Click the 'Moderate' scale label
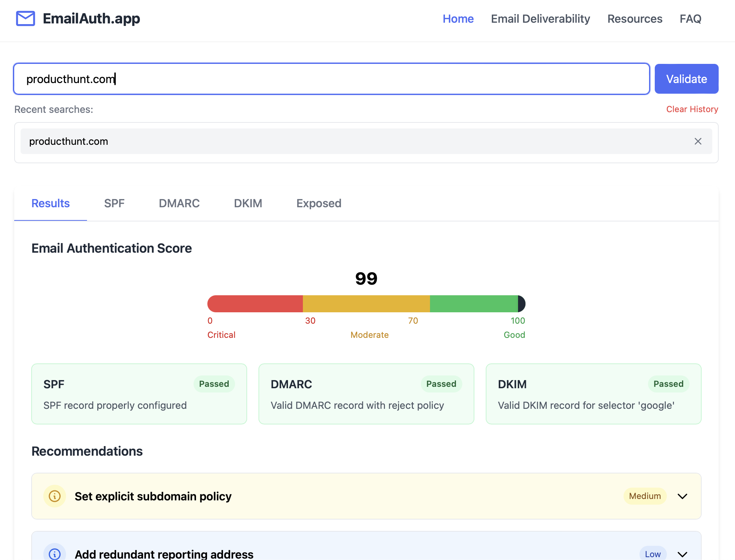 tap(369, 335)
